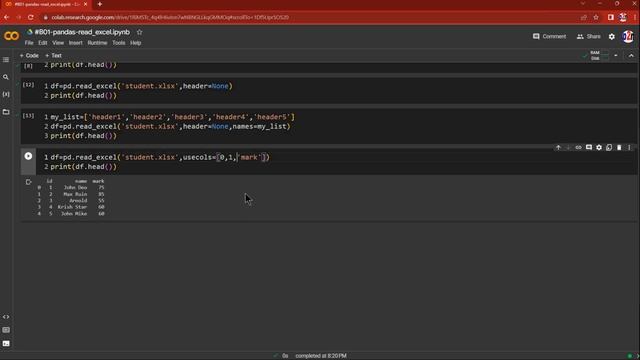Rename notebook title B01-pandas-read_excel.ipynb
Viewport: 640px width, 360px height.
[x=82, y=32]
